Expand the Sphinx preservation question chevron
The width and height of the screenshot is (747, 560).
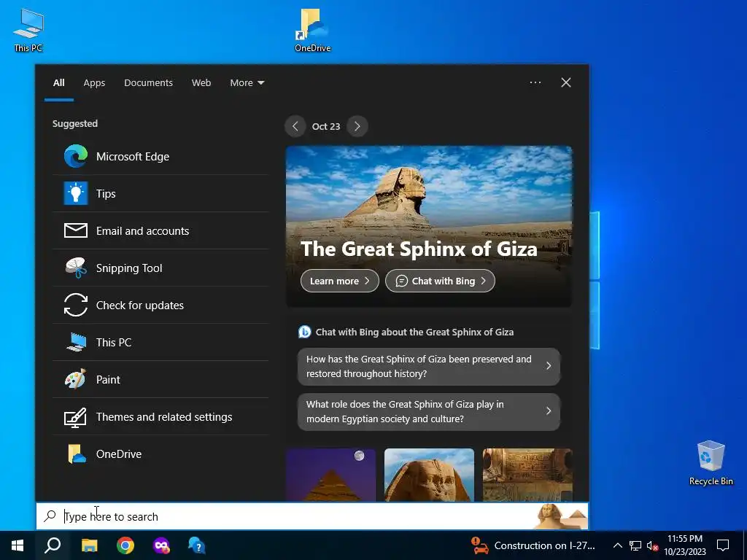click(x=549, y=366)
